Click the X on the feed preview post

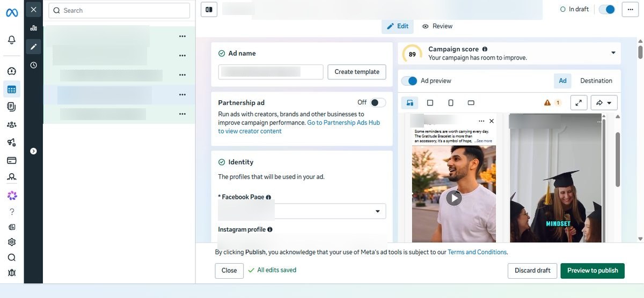pos(492,121)
